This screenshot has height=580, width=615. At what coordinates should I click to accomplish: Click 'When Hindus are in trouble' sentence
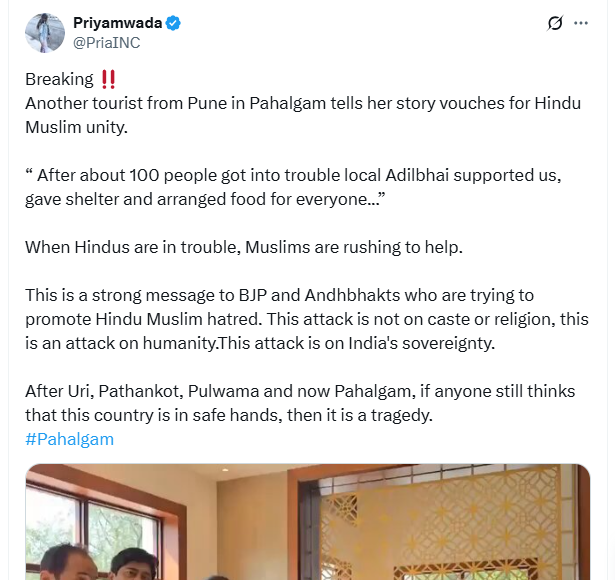click(244, 247)
